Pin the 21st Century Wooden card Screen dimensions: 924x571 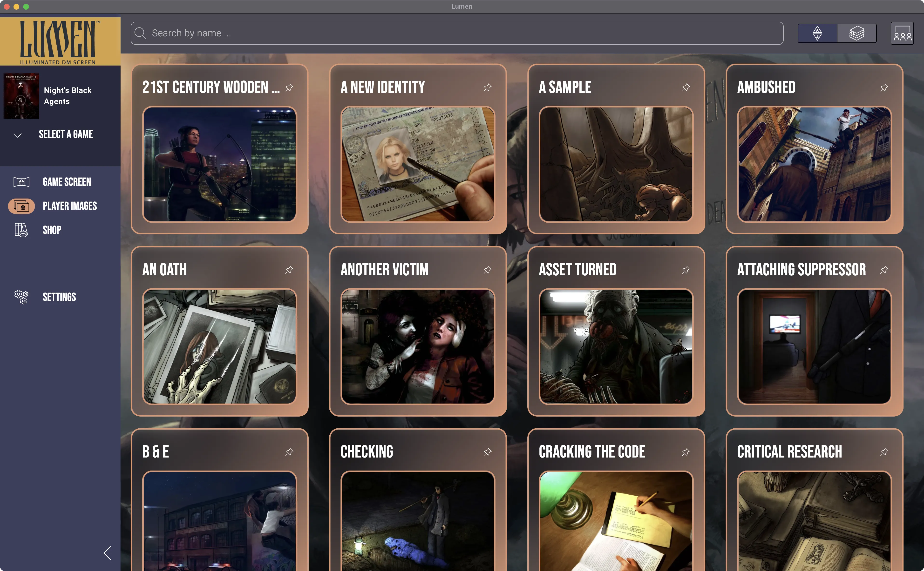289,88
